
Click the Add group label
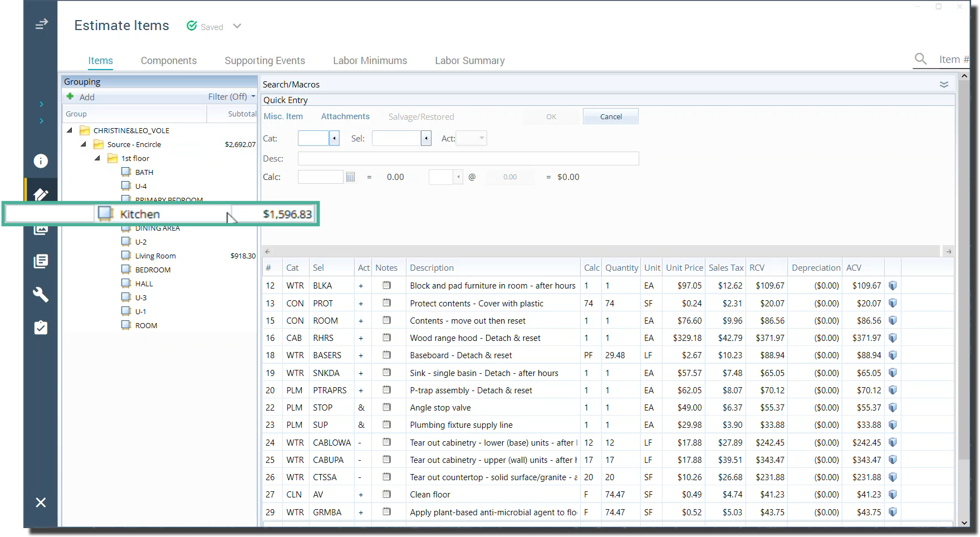point(87,97)
